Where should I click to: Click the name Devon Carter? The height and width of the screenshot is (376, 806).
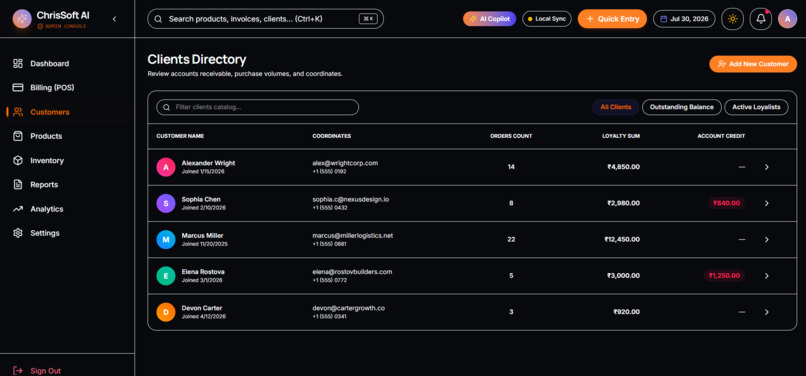(x=202, y=308)
